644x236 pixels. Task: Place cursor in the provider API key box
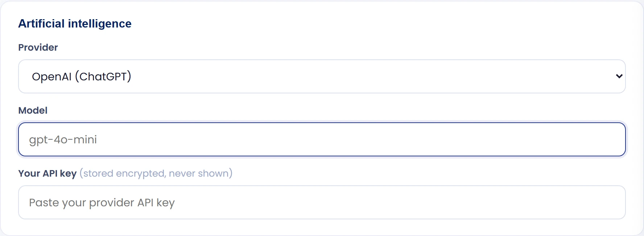[322, 202]
